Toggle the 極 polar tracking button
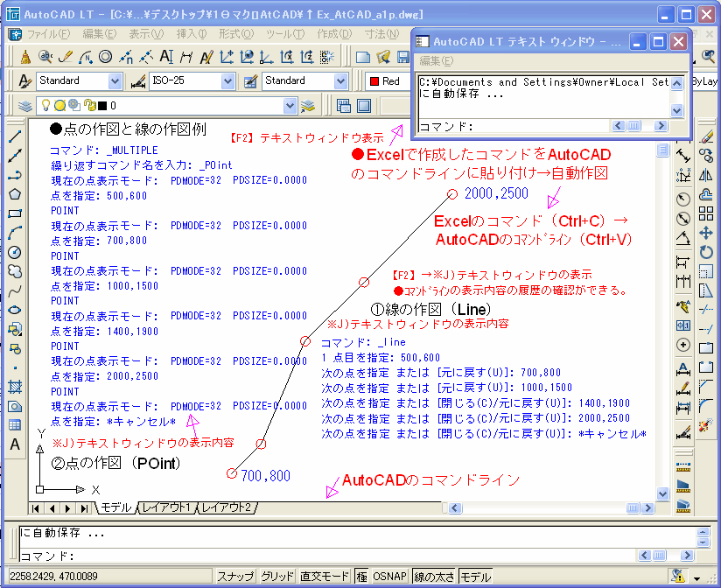Viewport: 721px width, 588px height. [362, 577]
